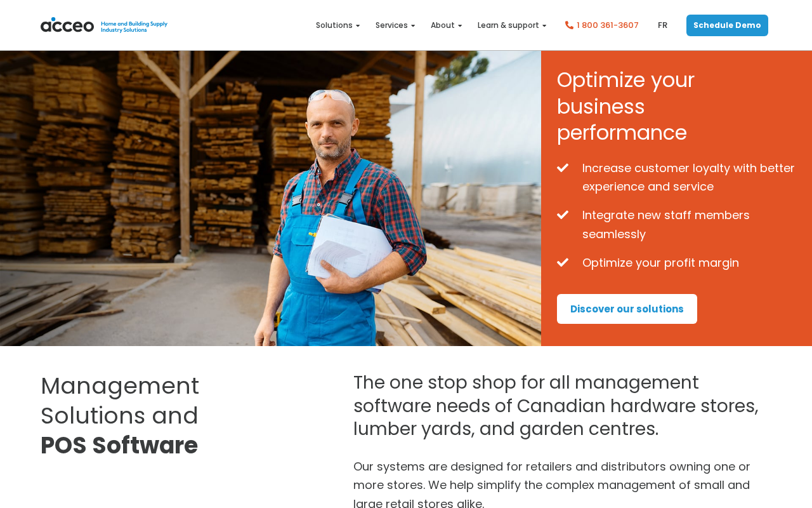Click the checkmark beside customer loyalty item
Viewport: 812px width, 508px height.
point(563,168)
